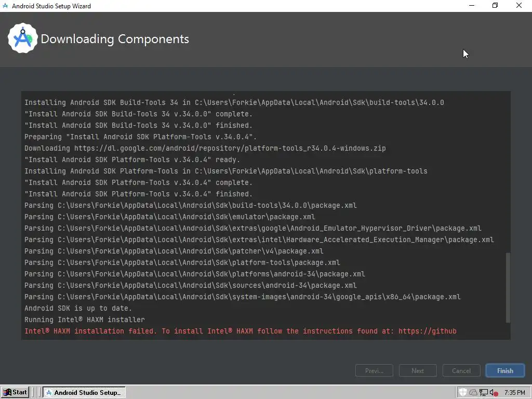532x399 pixels.
Task: Click the 7:35 PM system clock
Action: 515,393
